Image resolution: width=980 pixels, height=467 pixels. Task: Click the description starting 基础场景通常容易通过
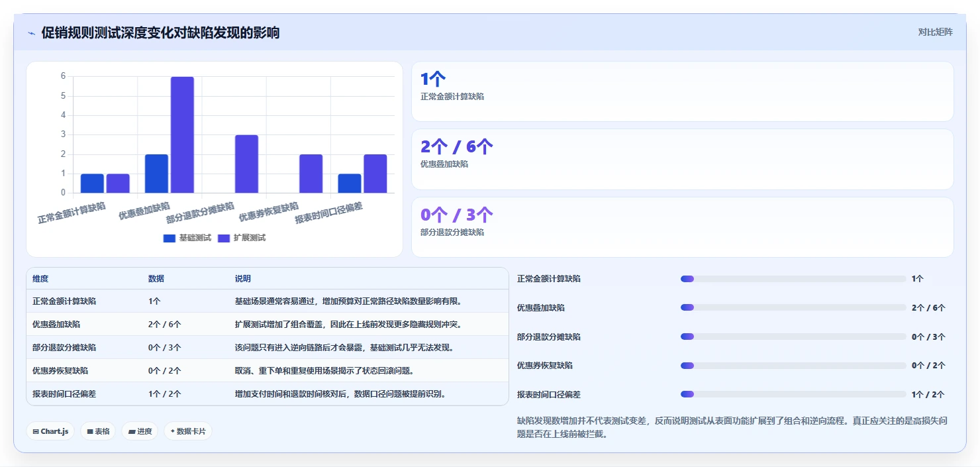tap(348, 301)
